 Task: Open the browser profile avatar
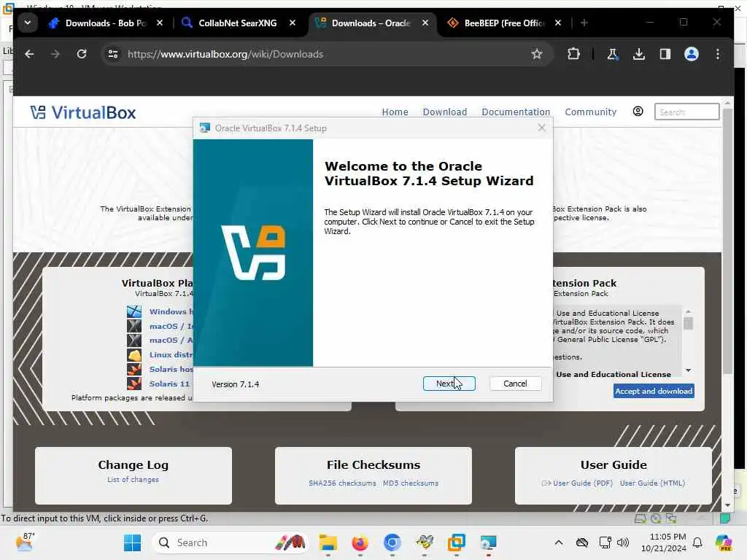[692, 54]
